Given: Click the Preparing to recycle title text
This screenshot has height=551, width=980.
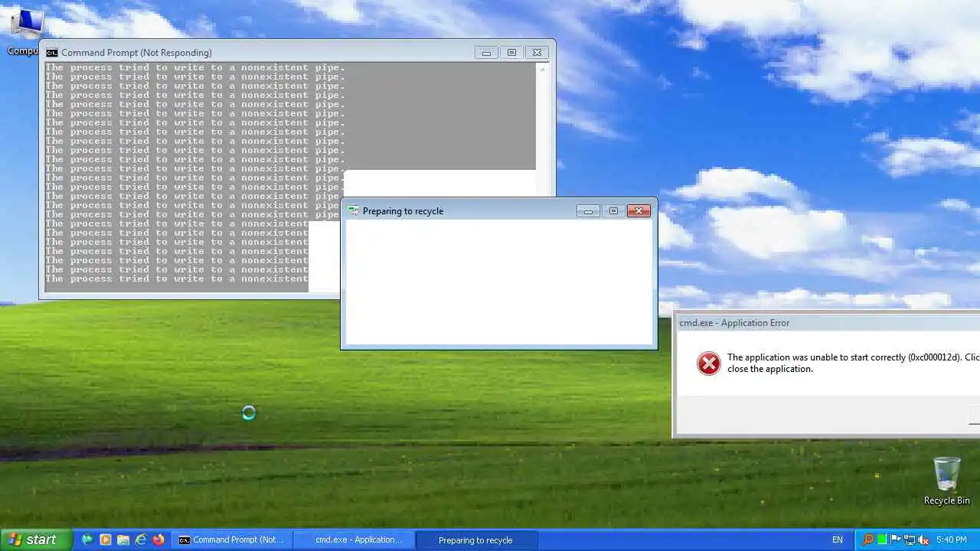Looking at the screenshot, I should [x=403, y=210].
